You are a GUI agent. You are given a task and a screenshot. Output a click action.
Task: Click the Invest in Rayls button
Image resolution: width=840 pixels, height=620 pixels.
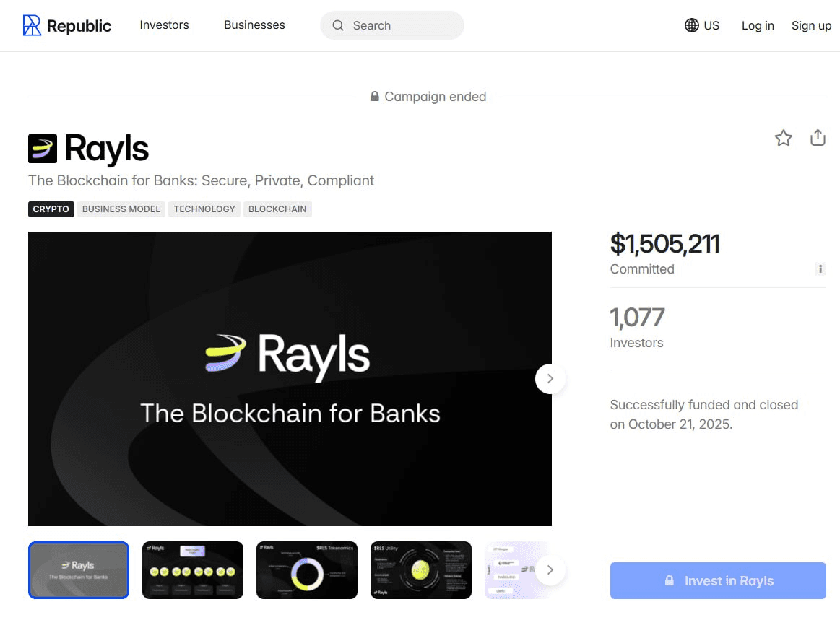click(x=718, y=581)
